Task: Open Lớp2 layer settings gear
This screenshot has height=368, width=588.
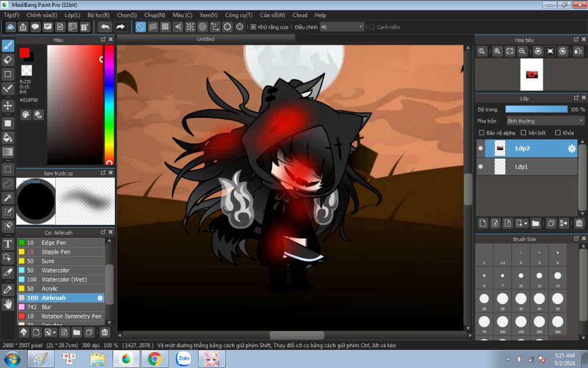Action: tap(571, 149)
